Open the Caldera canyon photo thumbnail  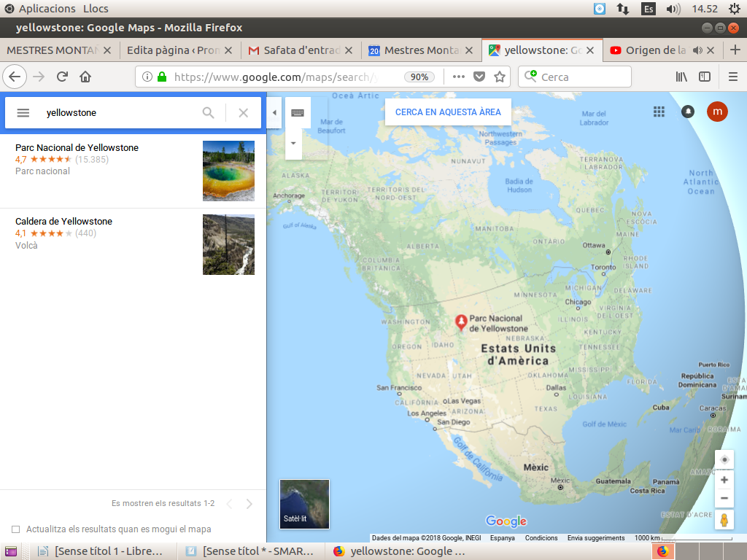[228, 245]
